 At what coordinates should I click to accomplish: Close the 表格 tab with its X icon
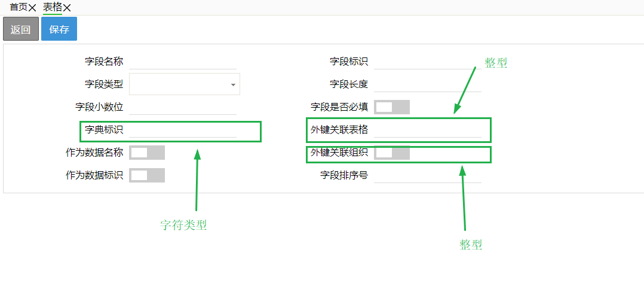click(x=67, y=8)
